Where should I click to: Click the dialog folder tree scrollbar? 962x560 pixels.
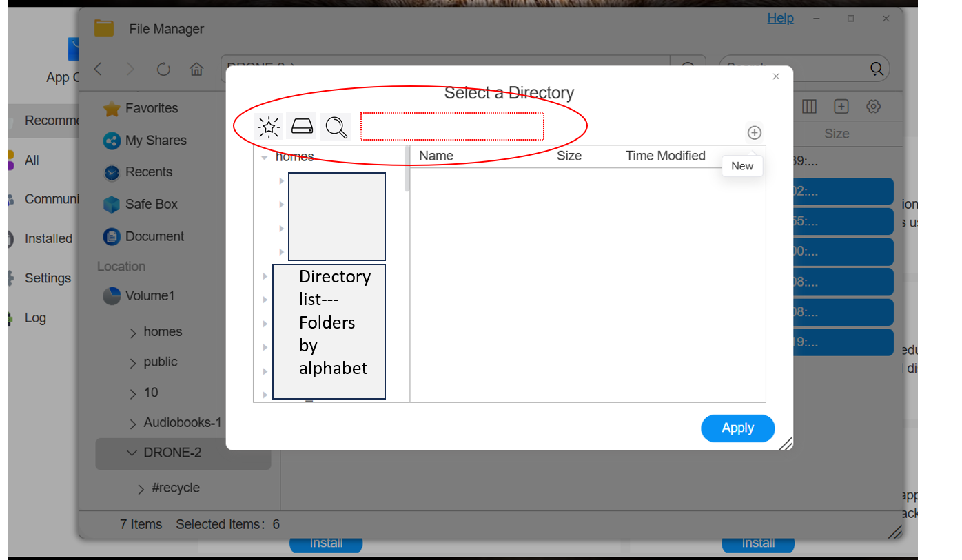[407, 169]
